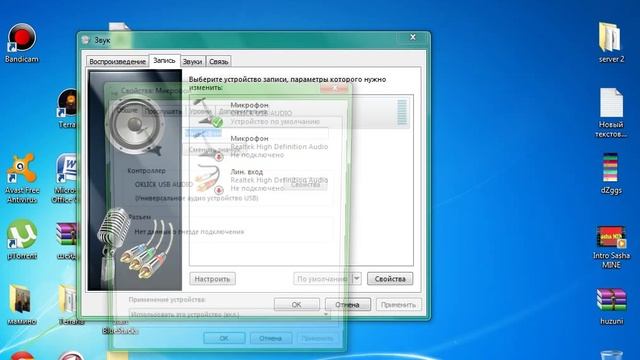
Task: Open the WinRAR archive beside µTorrent
Action: tap(67, 240)
